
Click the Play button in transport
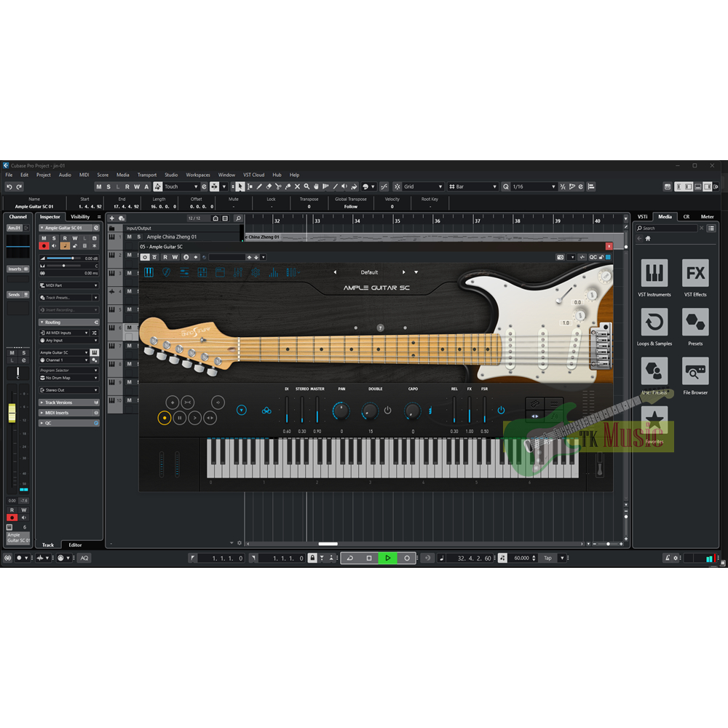click(x=388, y=558)
